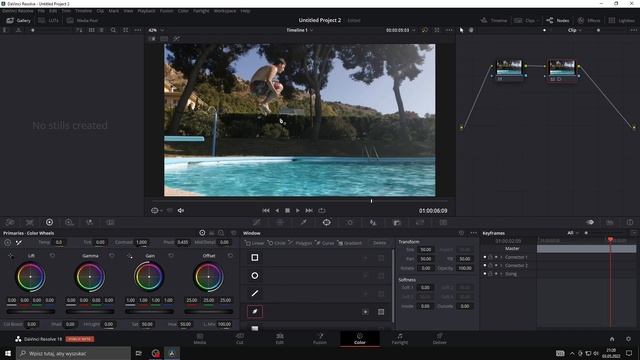Switch to the Deliver page tab
Image resolution: width=640 pixels, height=360 pixels.
click(x=440, y=338)
